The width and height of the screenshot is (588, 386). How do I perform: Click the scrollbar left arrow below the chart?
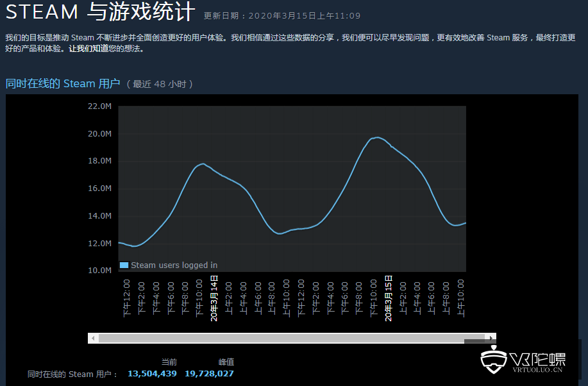click(93, 338)
